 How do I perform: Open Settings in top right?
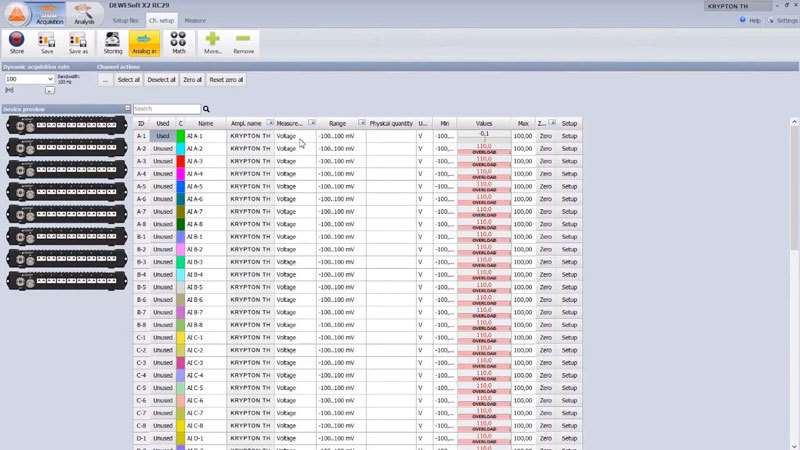point(783,20)
